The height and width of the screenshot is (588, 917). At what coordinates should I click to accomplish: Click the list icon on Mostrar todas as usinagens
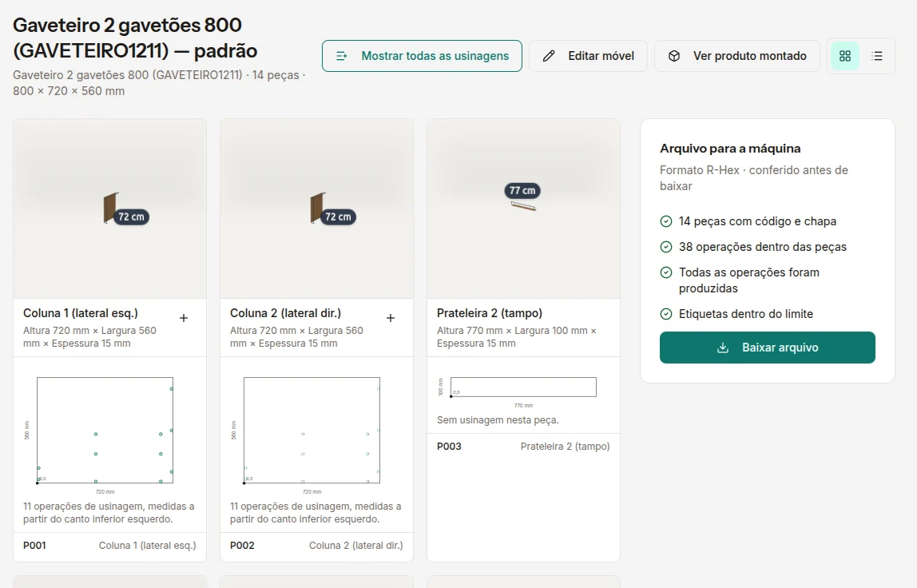point(342,56)
